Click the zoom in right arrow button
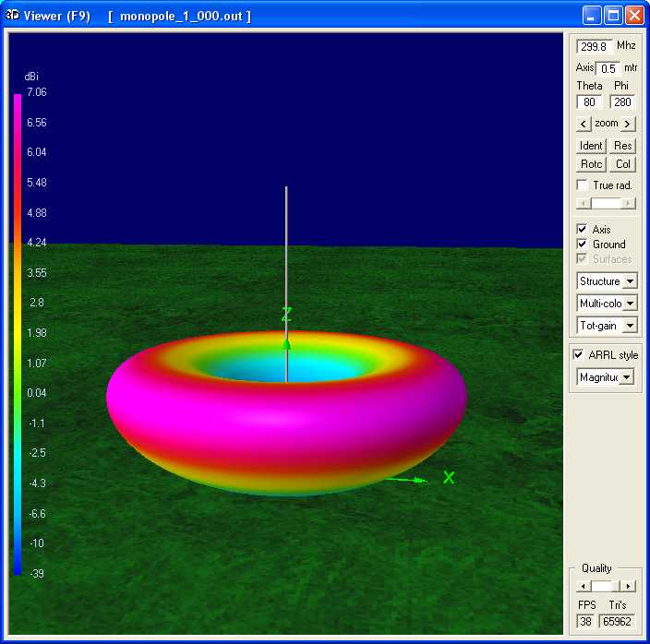The width and height of the screenshot is (650, 644). 627,124
